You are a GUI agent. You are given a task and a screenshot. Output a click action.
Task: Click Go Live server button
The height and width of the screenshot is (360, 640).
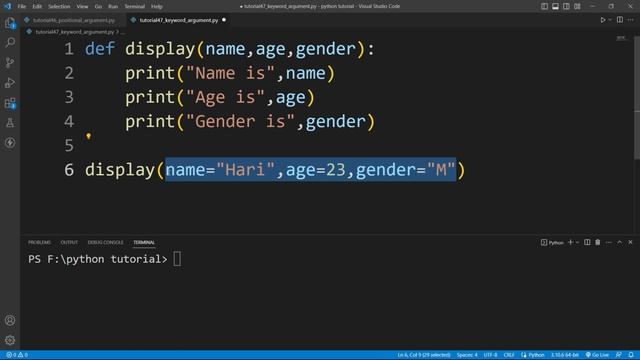point(597,355)
